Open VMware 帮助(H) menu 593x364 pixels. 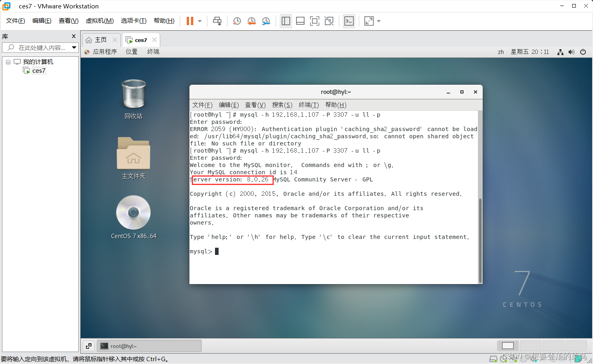(164, 21)
